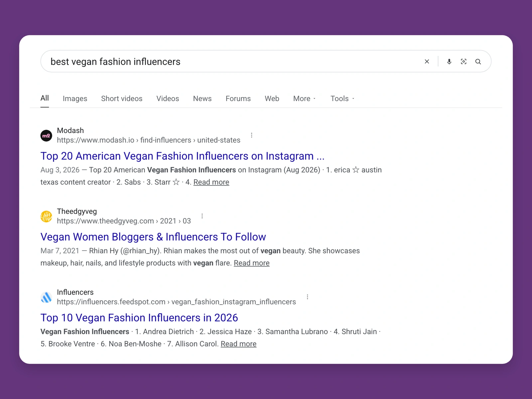532x399 pixels.
Task: Click the Aug 3, 2026 date text
Action: click(60, 170)
